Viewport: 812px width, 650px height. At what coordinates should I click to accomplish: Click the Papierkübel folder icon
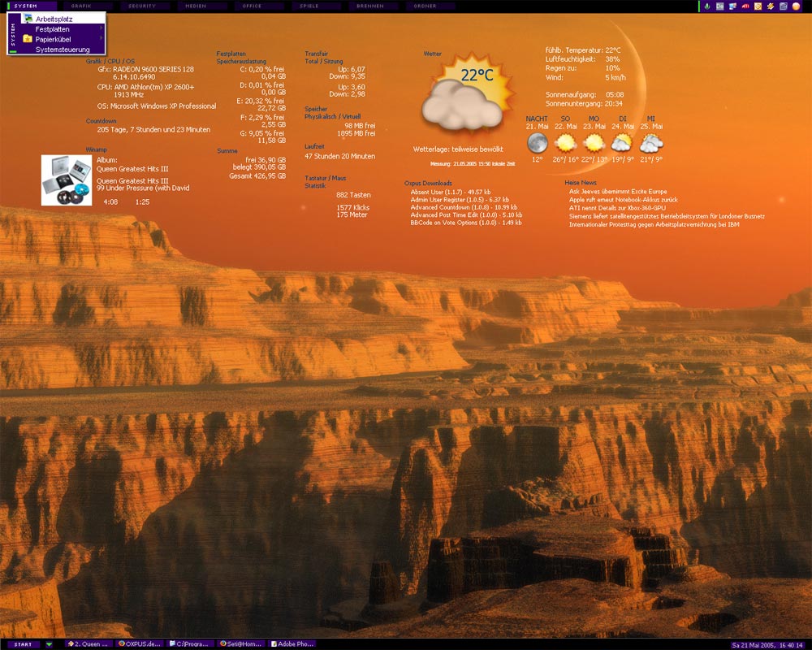click(x=28, y=38)
